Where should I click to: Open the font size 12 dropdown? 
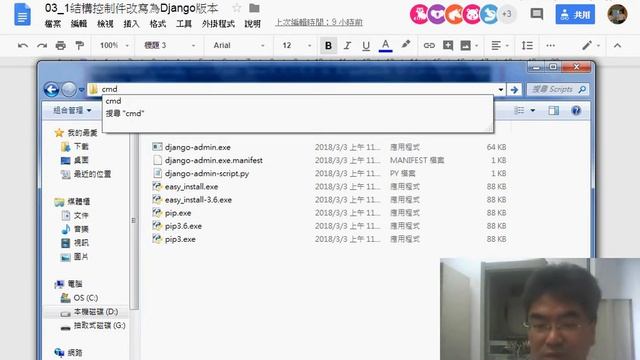tap(297, 45)
